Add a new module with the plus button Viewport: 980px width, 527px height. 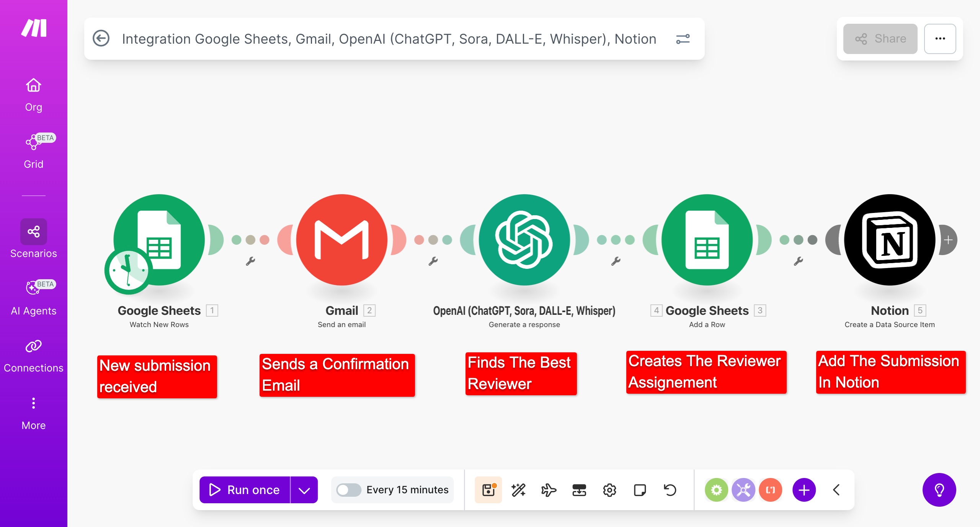point(804,490)
